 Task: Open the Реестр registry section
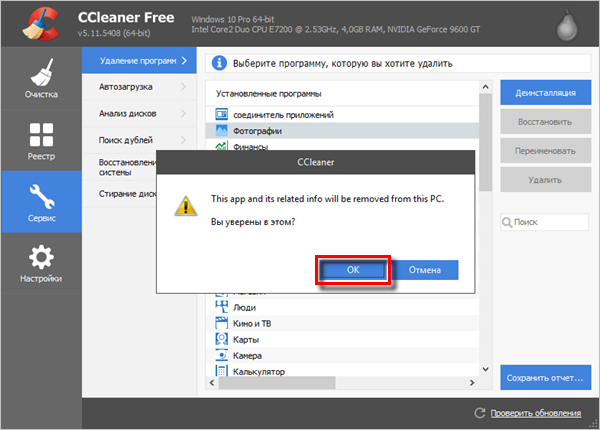pyautogui.click(x=41, y=140)
